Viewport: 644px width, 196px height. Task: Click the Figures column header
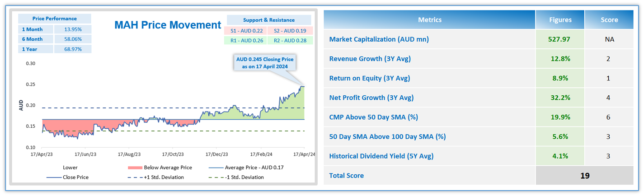pos(560,20)
